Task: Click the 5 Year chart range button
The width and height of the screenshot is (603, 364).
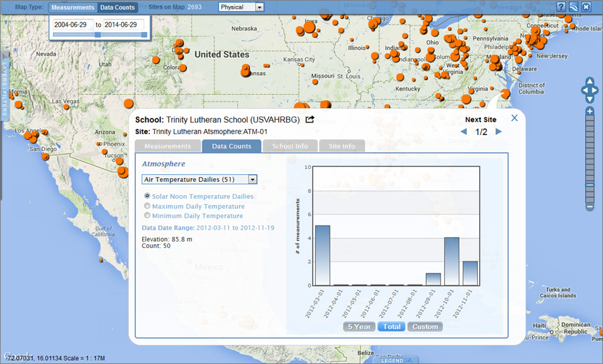Action: 359,327
